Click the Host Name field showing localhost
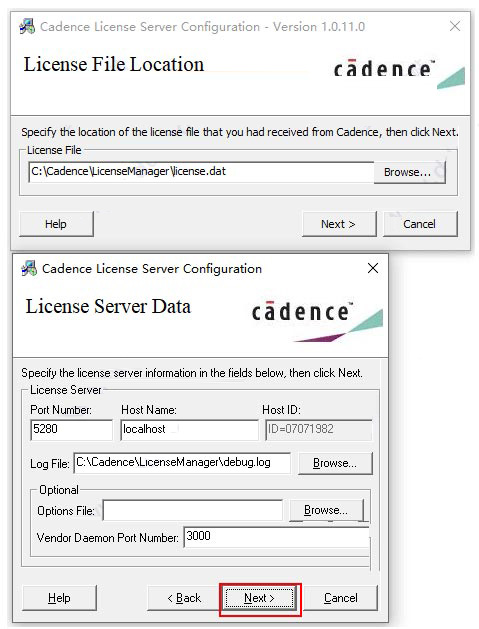This screenshot has width=479, height=629. click(189, 430)
